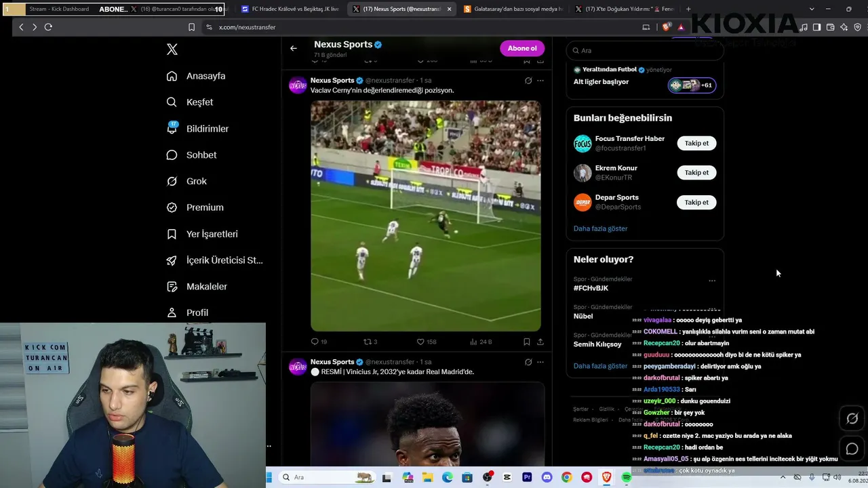Open Profil in the sidebar
This screenshot has width=868, height=488.
coord(187,312)
